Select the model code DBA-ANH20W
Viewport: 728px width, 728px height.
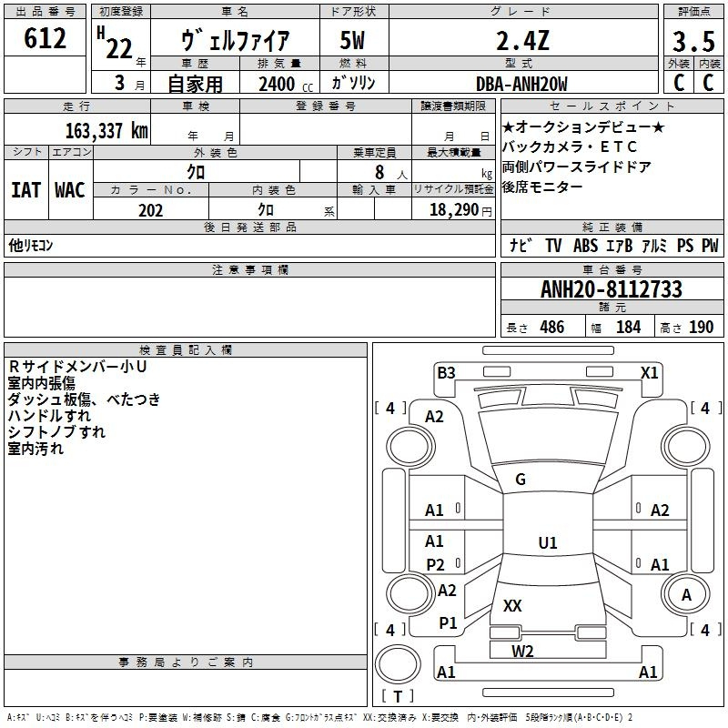[x=521, y=84]
